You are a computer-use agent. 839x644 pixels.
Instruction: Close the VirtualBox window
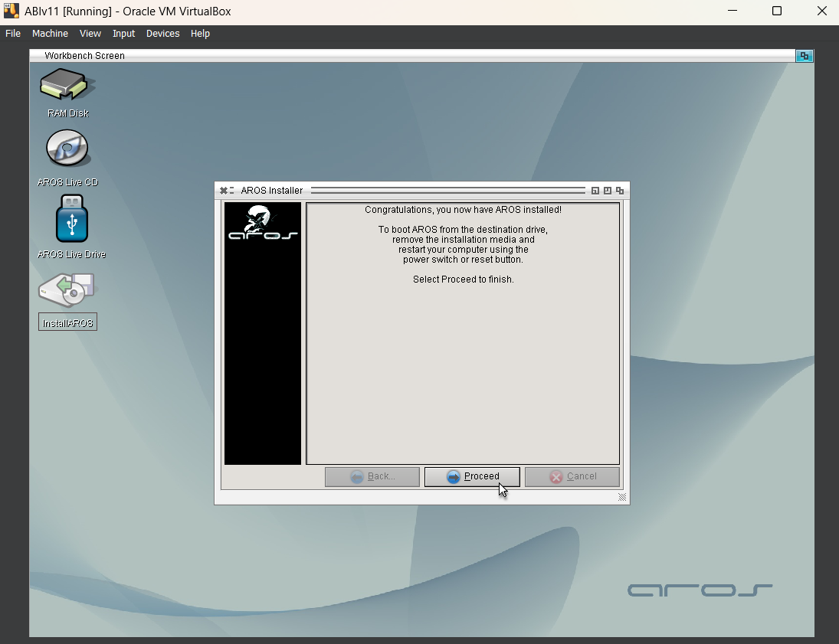point(822,11)
